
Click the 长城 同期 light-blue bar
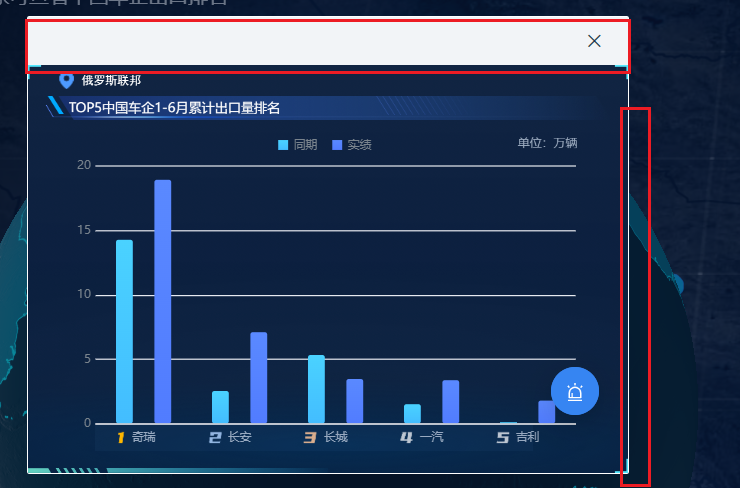(317, 389)
